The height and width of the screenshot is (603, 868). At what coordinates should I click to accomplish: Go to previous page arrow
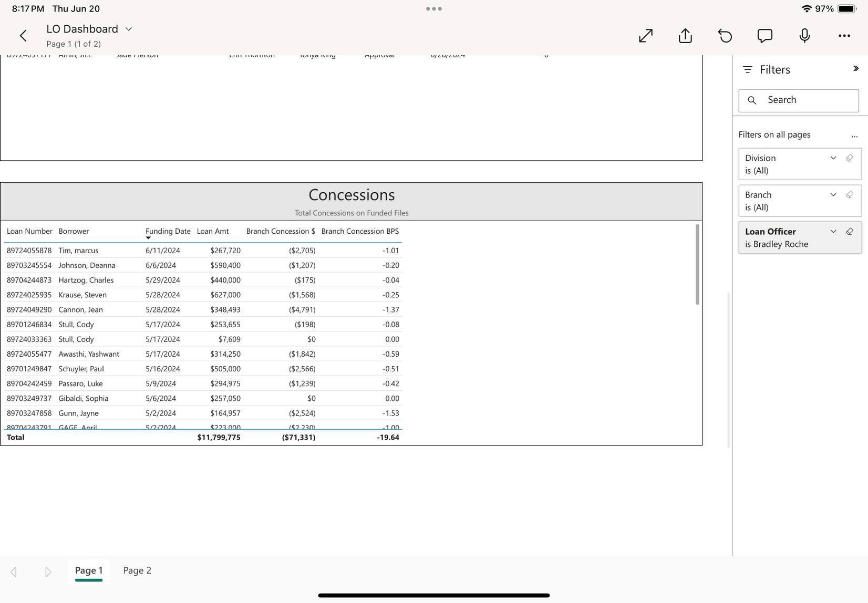(x=14, y=571)
